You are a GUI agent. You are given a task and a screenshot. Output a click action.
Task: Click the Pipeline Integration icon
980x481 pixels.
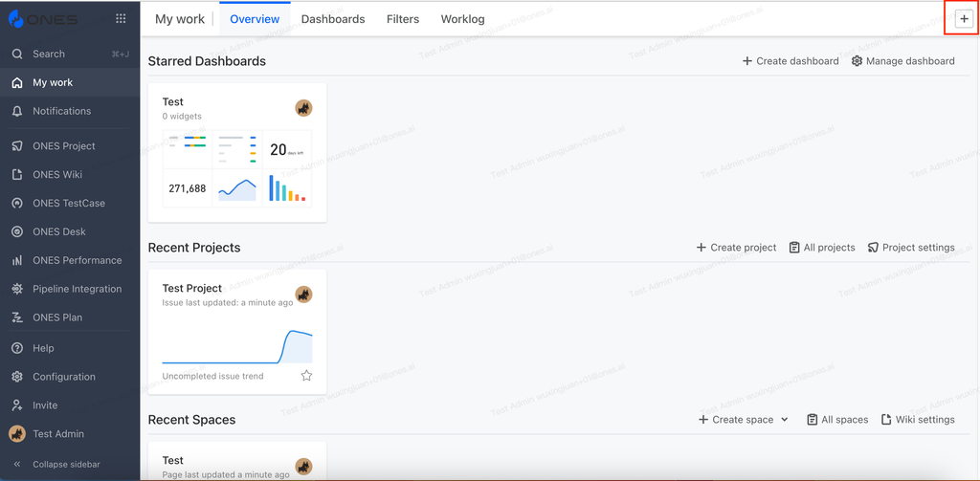[17, 289]
